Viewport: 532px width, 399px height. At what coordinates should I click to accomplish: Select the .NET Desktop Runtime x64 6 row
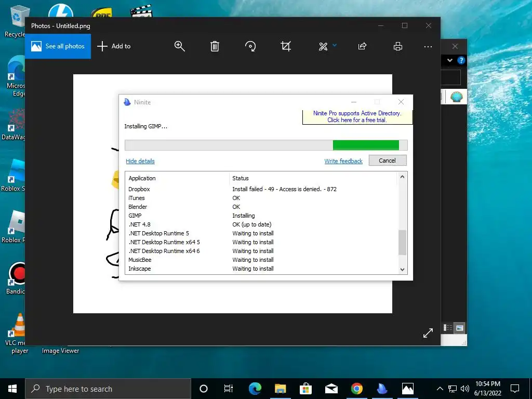click(x=262, y=251)
